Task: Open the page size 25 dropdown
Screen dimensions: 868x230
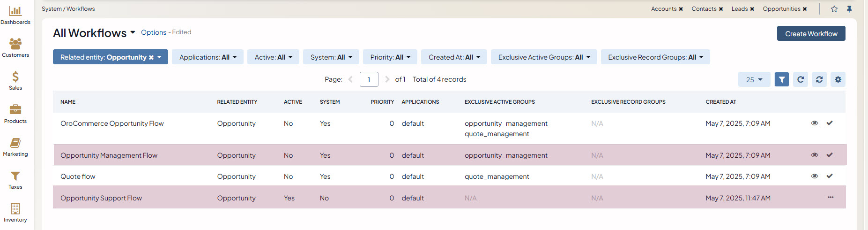Action: coord(754,79)
